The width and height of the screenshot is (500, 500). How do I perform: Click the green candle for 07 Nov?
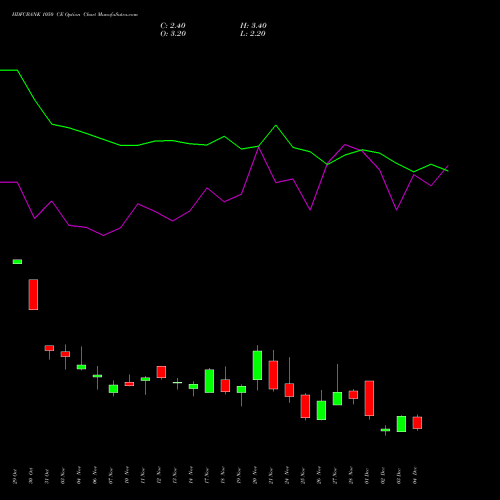pyautogui.click(x=113, y=389)
